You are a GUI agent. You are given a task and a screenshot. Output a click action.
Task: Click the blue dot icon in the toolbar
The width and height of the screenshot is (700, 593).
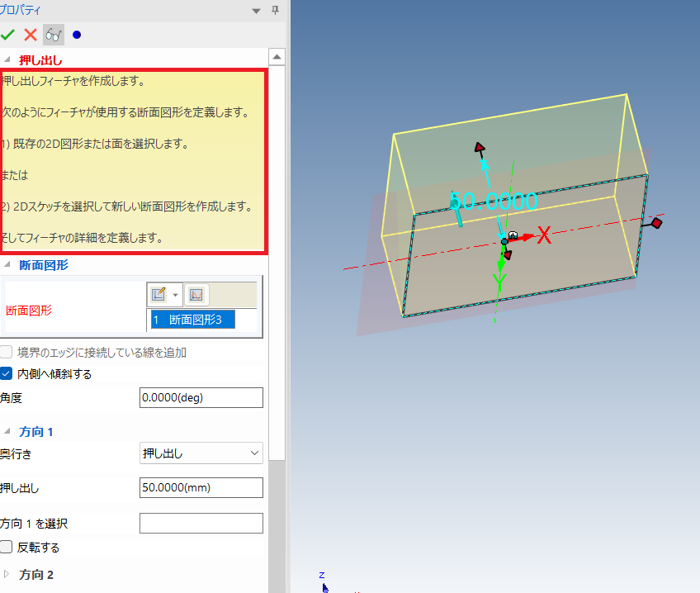[x=77, y=34]
